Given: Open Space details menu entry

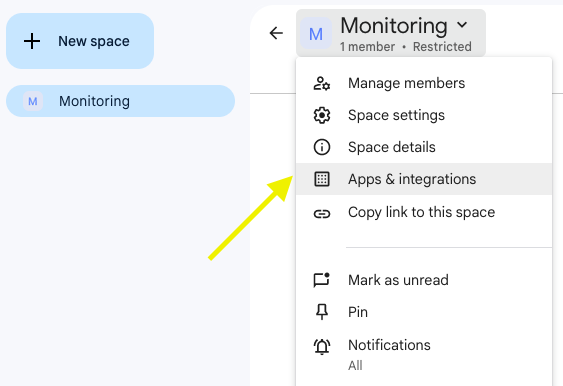Looking at the screenshot, I should coord(424,147).
